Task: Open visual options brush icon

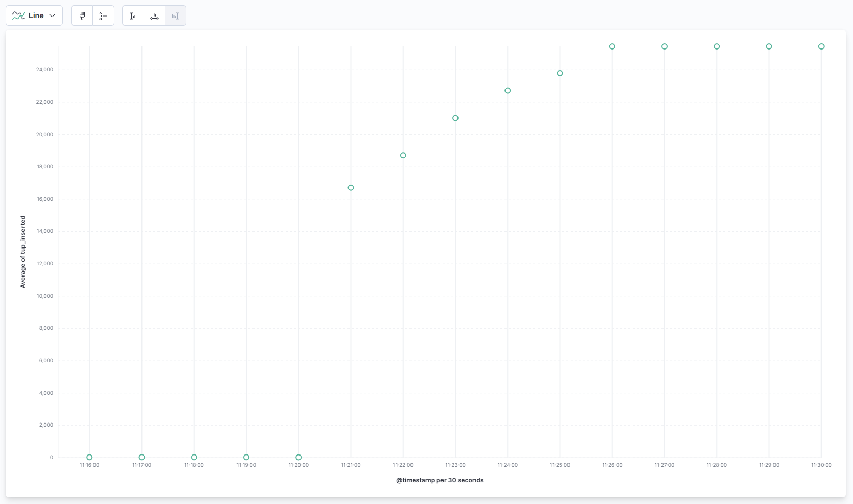Action: click(x=82, y=15)
